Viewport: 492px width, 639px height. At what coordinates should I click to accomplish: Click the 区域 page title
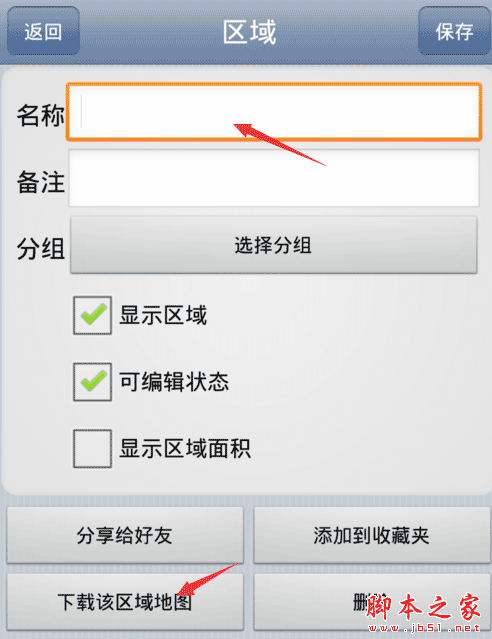click(x=249, y=32)
